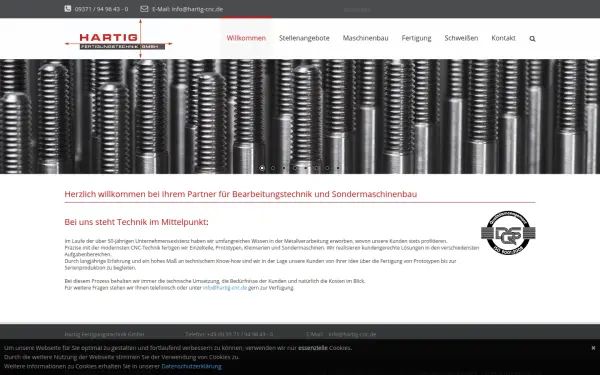Click the envelope mail icon in the top bar

[144, 8]
